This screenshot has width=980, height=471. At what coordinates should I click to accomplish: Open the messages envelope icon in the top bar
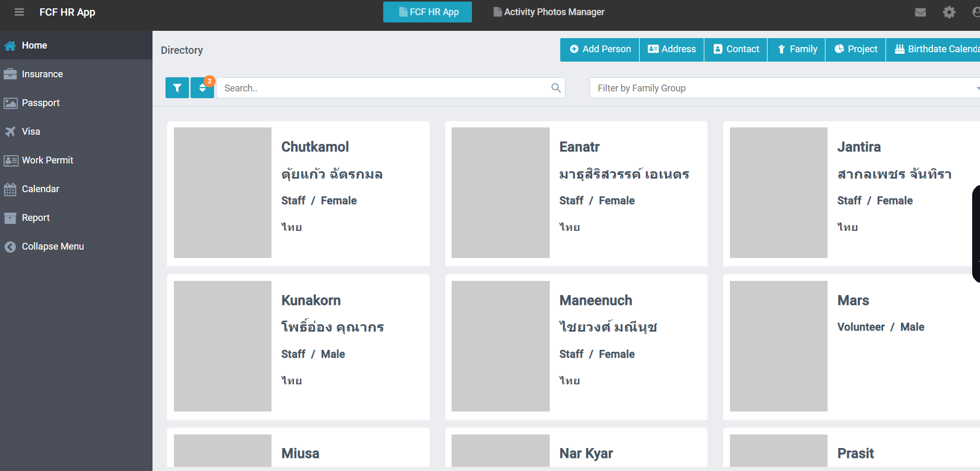[x=920, y=11]
